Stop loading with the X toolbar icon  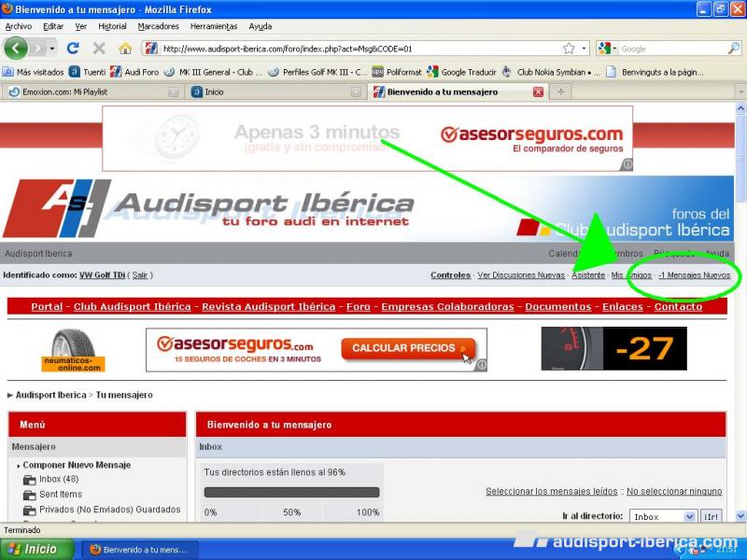[x=99, y=49]
